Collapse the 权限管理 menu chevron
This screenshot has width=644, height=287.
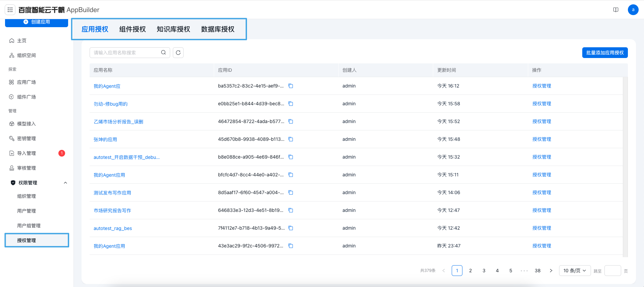coord(65,183)
